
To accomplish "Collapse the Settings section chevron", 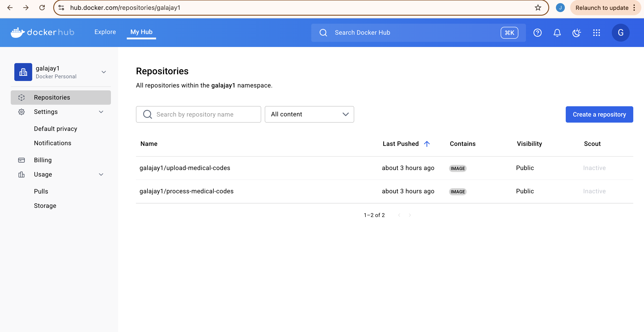I will pos(101,112).
